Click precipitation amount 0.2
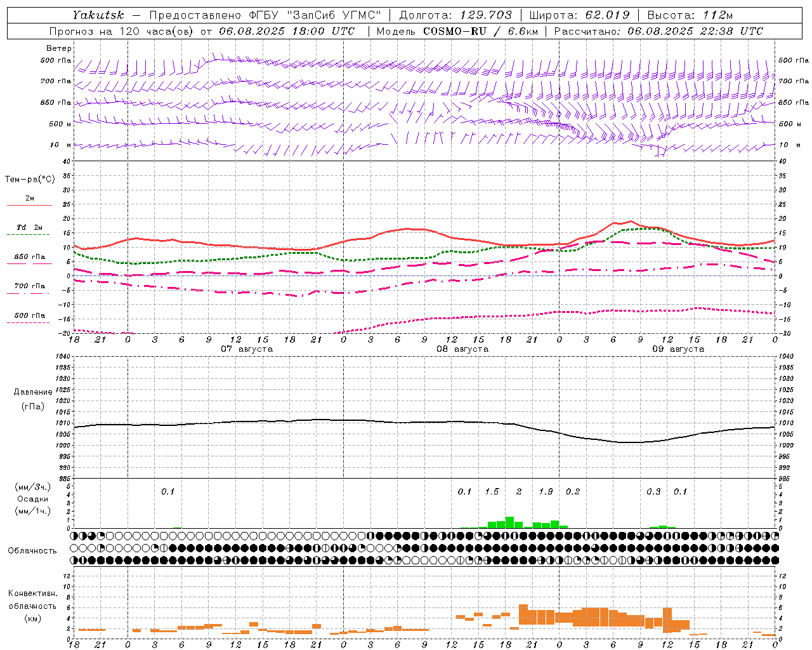 [x=573, y=491]
